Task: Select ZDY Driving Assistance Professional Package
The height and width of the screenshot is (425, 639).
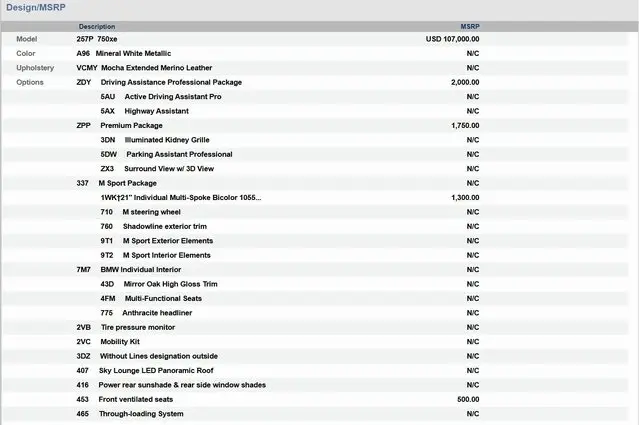Action: 170,82
